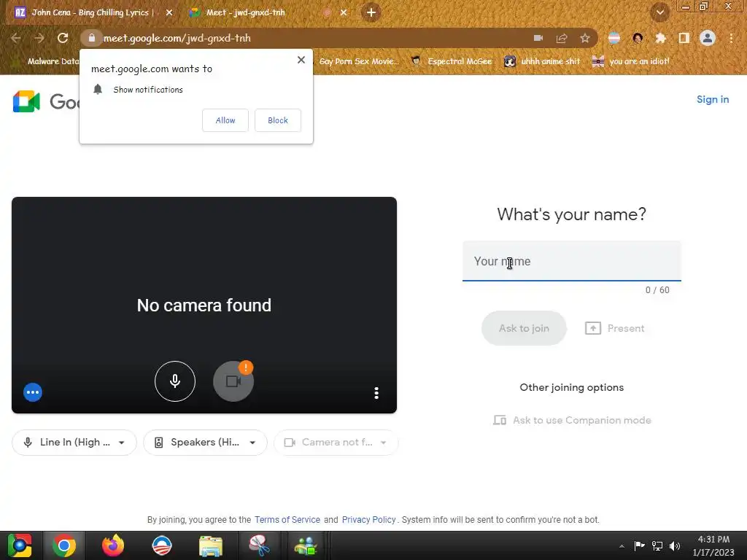747x560 pixels.
Task: Open the Extensions puzzle icon
Action: point(660,38)
